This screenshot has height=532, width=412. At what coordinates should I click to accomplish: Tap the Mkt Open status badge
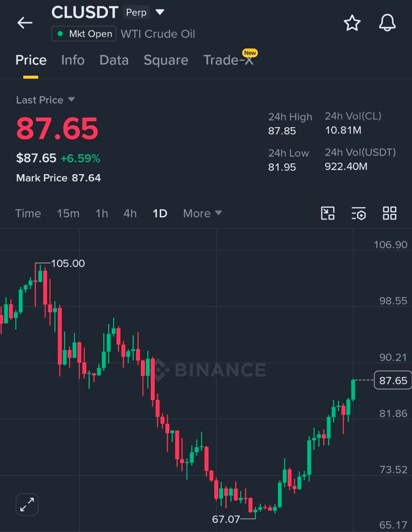84,34
